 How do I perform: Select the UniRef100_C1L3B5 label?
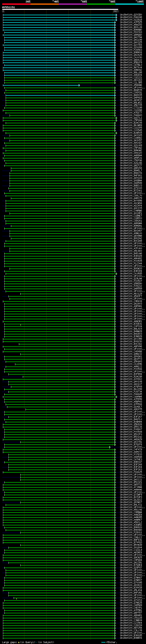(131, 83)
